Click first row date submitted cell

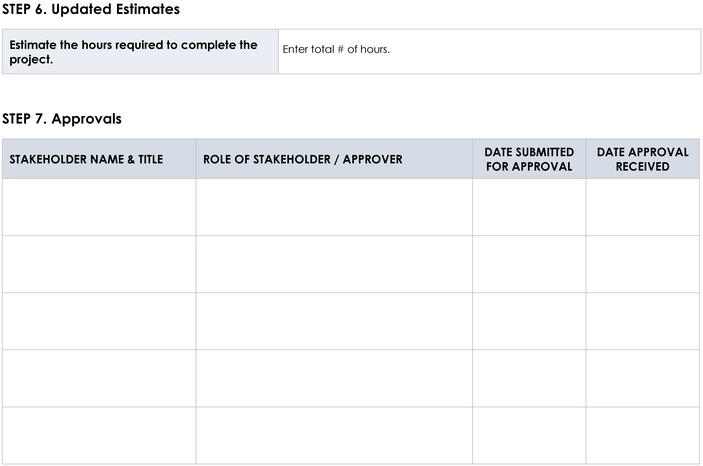(x=529, y=207)
